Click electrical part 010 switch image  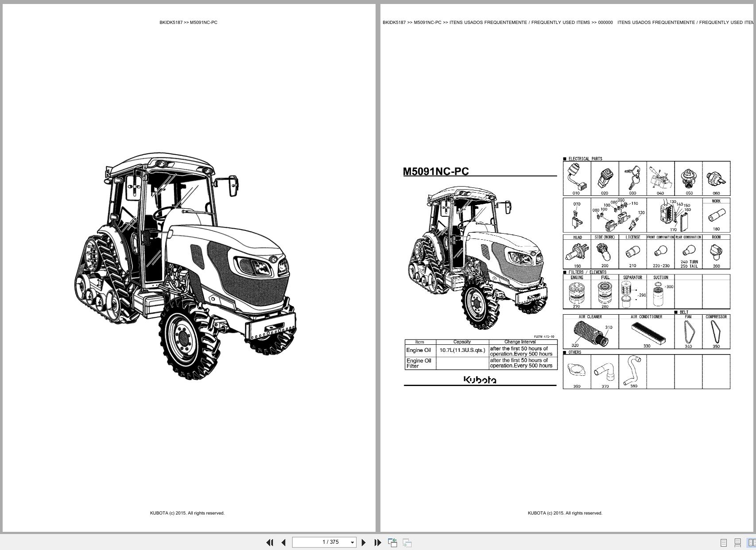click(x=576, y=176)
